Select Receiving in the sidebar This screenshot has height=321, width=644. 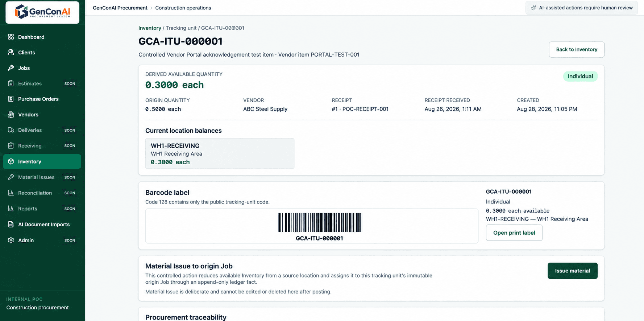pos(42,146)
